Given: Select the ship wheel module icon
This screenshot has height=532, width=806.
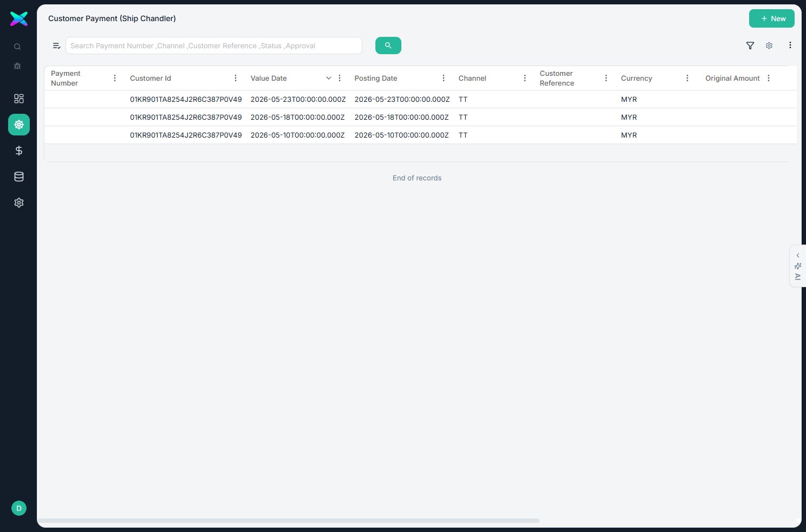Looking at the screenshot, I should click(19, 125).
